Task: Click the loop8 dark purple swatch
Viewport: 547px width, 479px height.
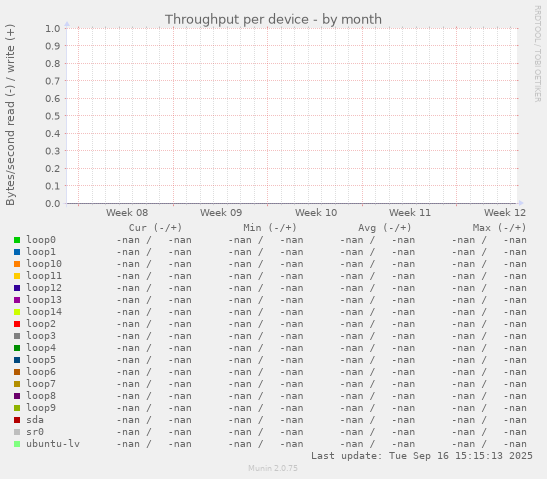Action: tap(17, 396)
